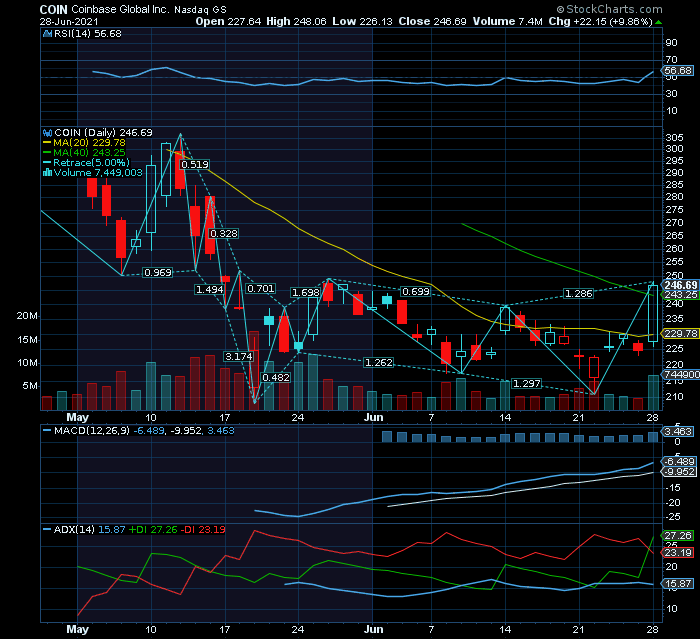Click the 23.19 -DI axis tag
The height and width of the screenshot is (639, 700).
tap(678, 553)
